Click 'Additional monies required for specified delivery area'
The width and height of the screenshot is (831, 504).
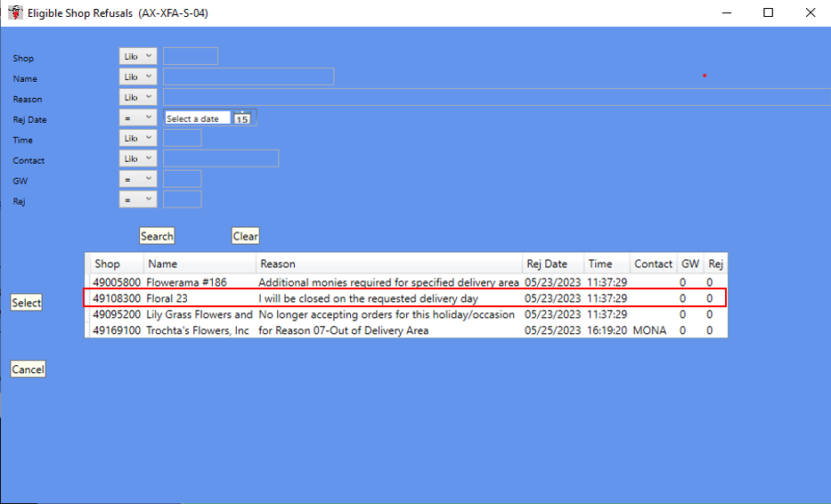pos(388,282)
